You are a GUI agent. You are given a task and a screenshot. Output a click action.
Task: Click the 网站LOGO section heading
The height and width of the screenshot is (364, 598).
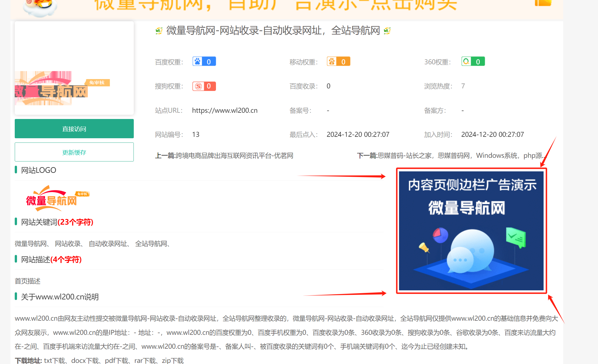tap(39, 170)
